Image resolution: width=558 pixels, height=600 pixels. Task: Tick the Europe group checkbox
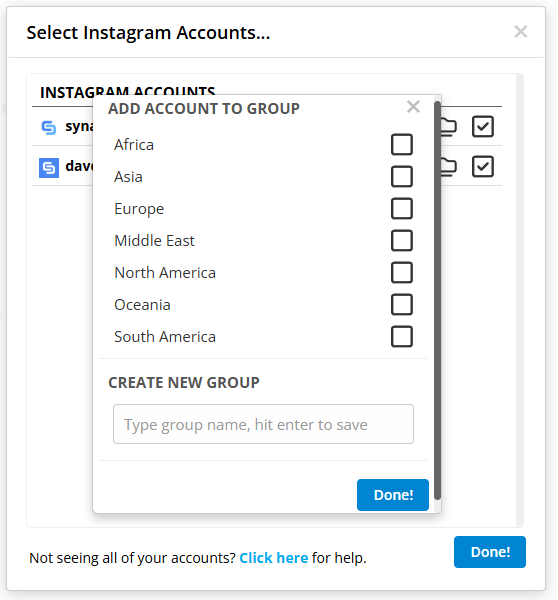pyautogui.click(x=402, y=209)
